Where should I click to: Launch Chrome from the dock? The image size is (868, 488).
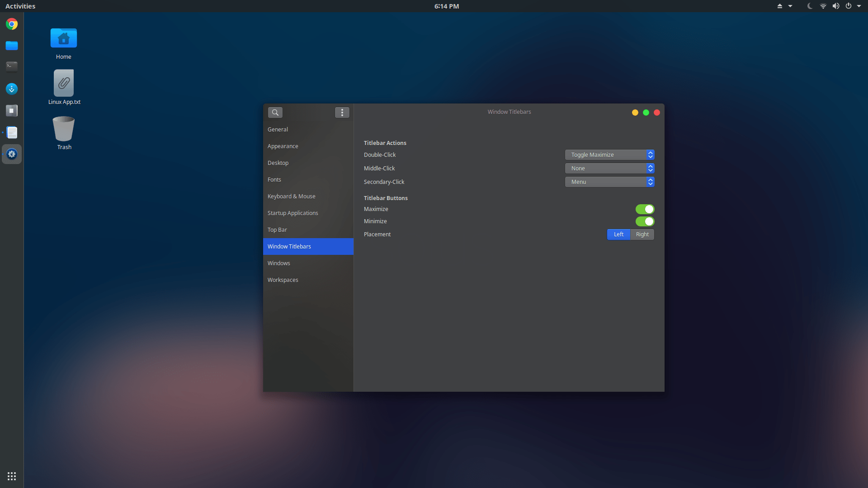coord(12,24)
